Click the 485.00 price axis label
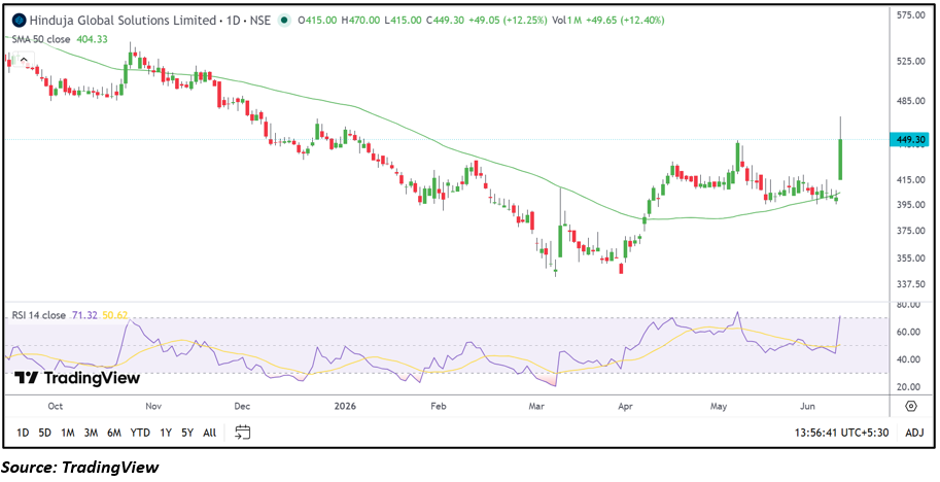940x482 pixels. pyautogui.click(x=909, y=101)
